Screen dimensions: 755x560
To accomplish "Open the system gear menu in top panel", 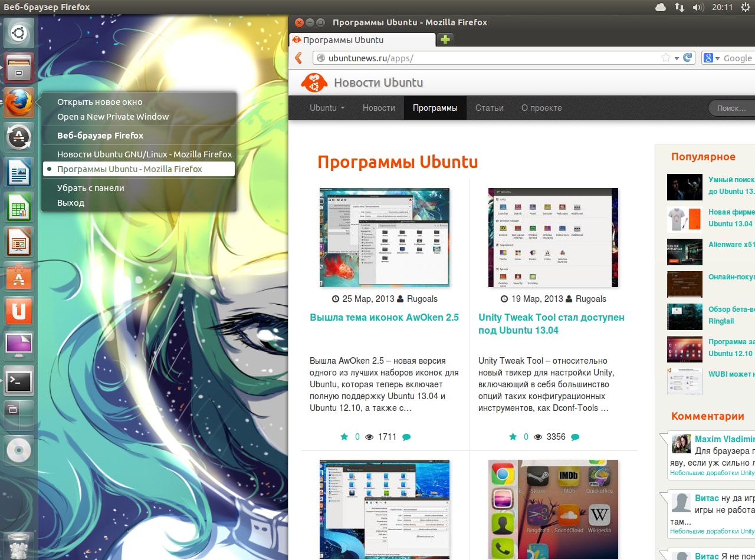I will point(746,7).
